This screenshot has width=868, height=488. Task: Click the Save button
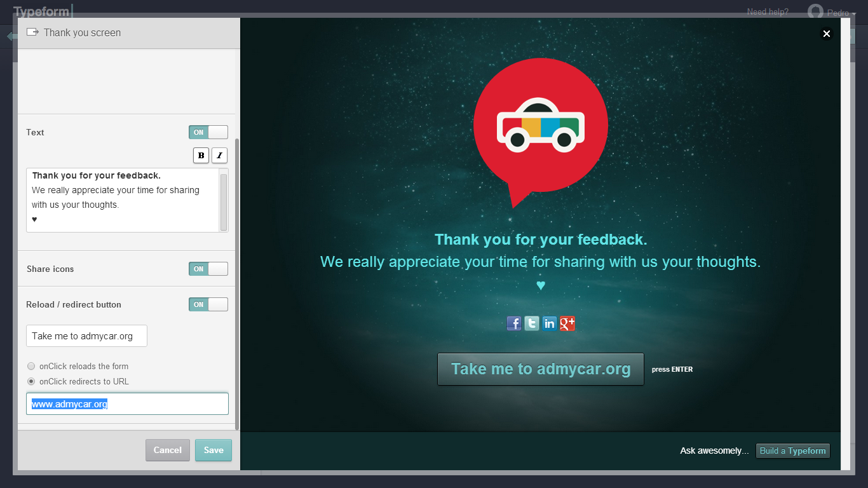click(214, 450)
